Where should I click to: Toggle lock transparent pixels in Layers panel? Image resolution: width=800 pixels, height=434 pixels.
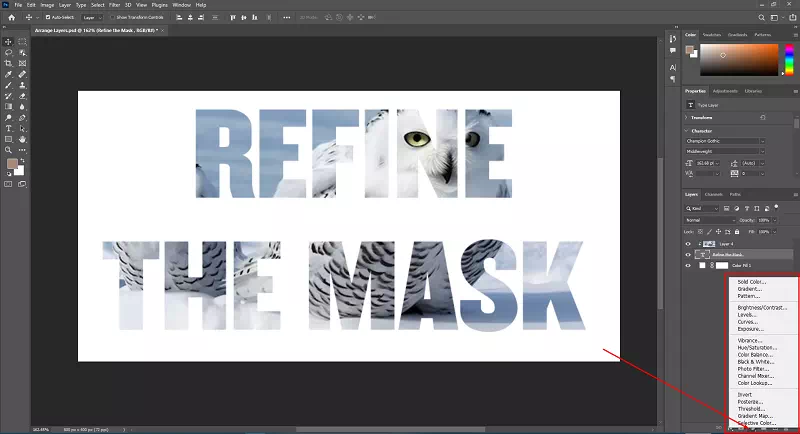[x=701, y=232]
